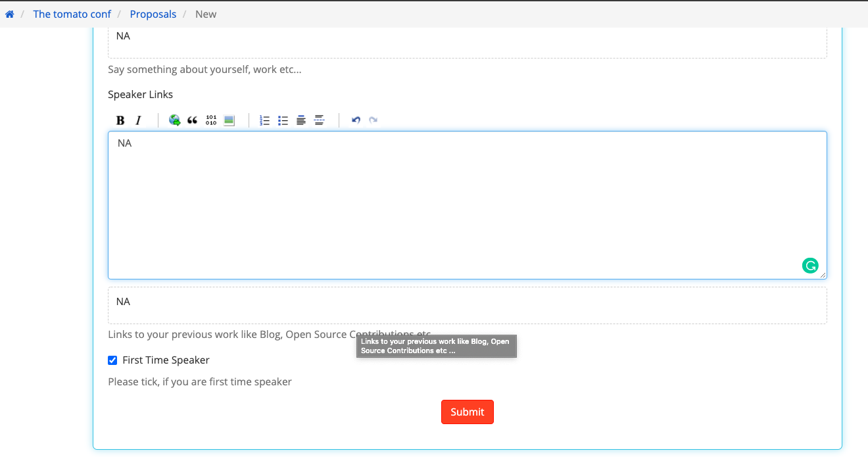Viewport: 868px width, 457px height.
Task: Click the Speaker Links preview box showing NA
Action: [x=468, y=305]
